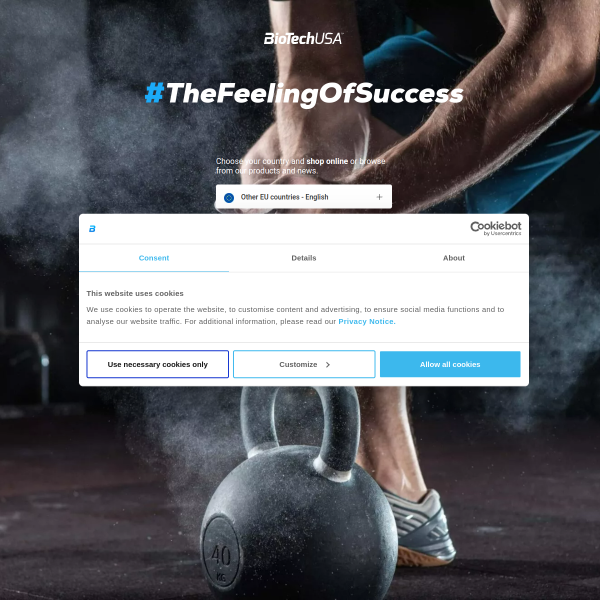Click the #TheFeelingOfSuccess headline

(304, 94)
